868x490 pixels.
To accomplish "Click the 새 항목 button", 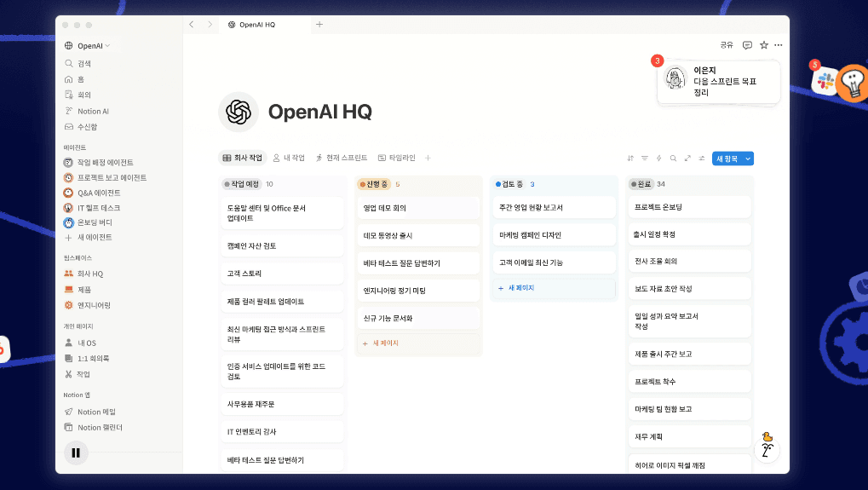I will [727, 159].
